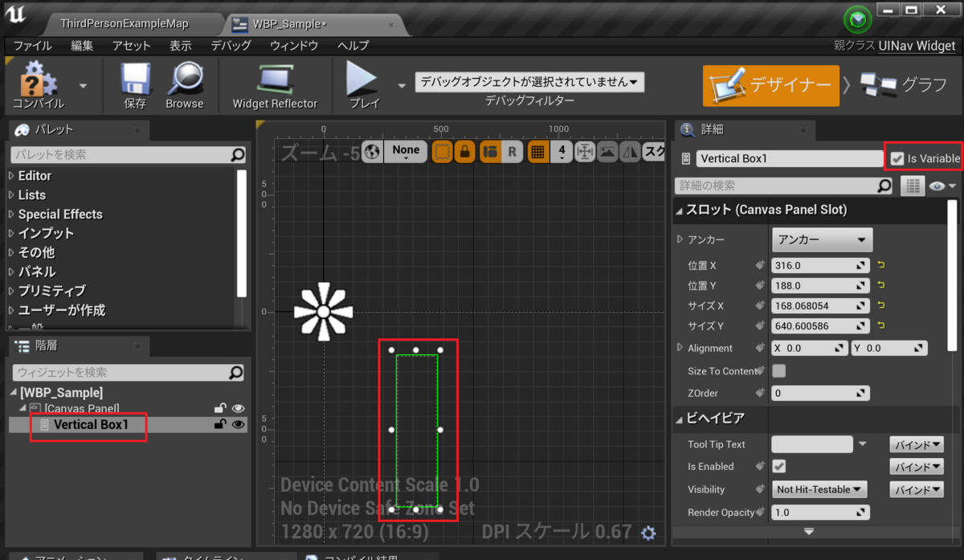Expand the Play options arrow
The height and width of the screenshot is (560, 964).
[402, 84]
